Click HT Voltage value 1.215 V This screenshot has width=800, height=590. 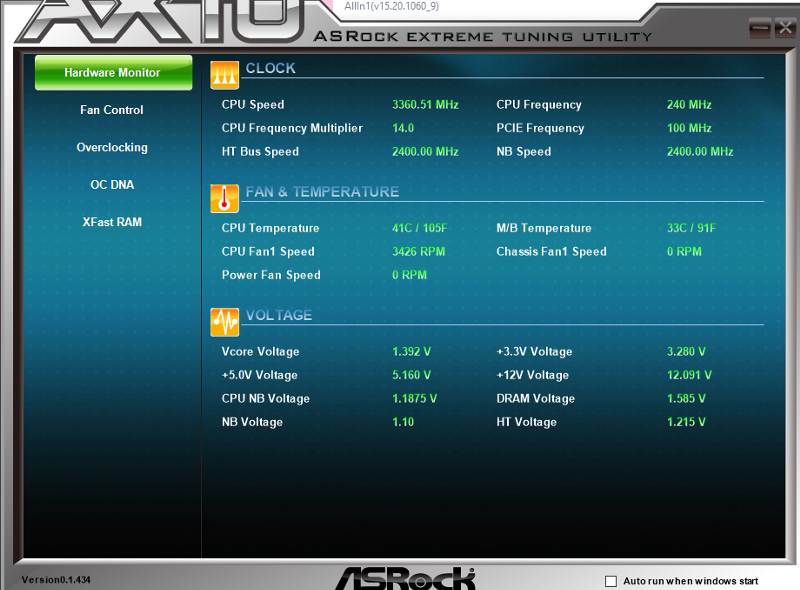coord(686,422)
